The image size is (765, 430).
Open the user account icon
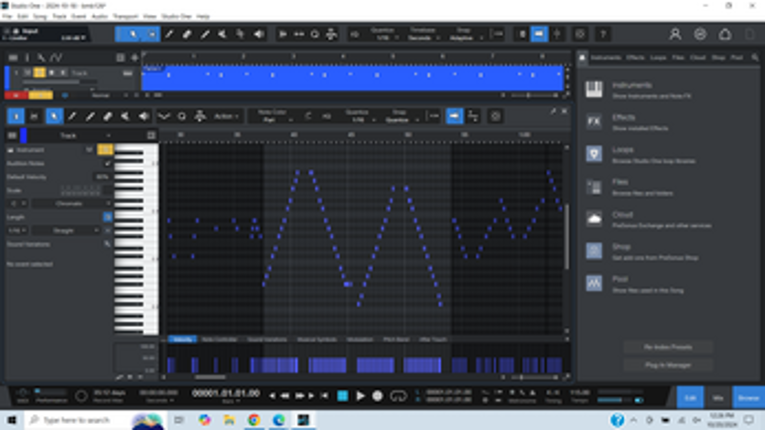point(675,34)
